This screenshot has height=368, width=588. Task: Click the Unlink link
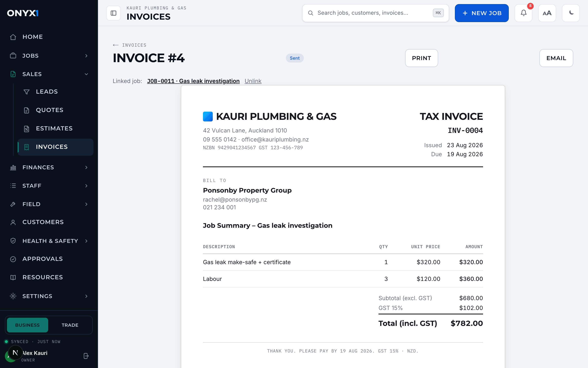[253, 81]
